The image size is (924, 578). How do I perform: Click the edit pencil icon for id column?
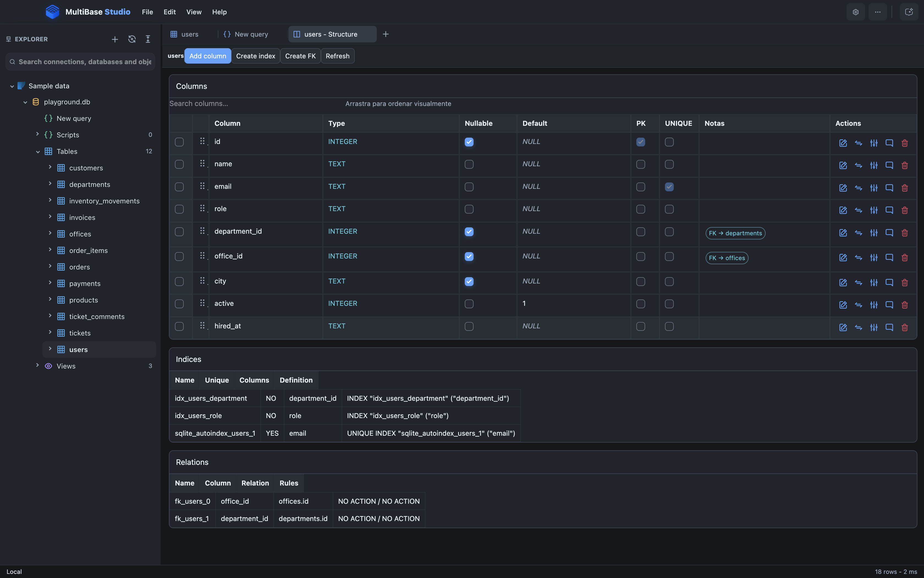click(843, 143)
